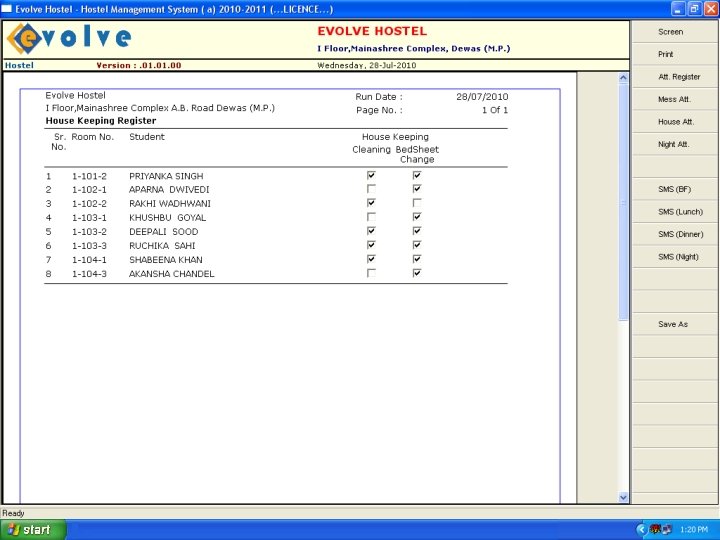The height and width of the screenshot is (540, 720).
Task: Open the Night Att. report
Action: (675, 144)
